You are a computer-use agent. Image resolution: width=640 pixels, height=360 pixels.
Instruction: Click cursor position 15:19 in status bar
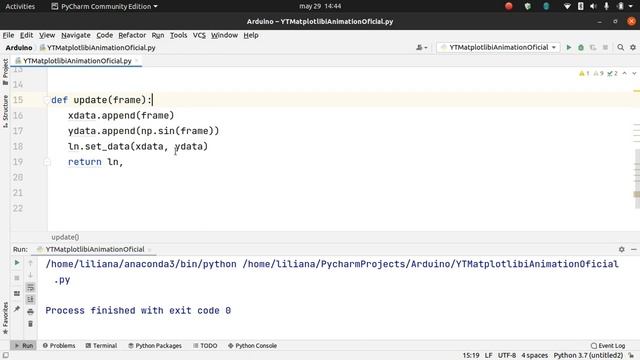(x=471, y=356)
